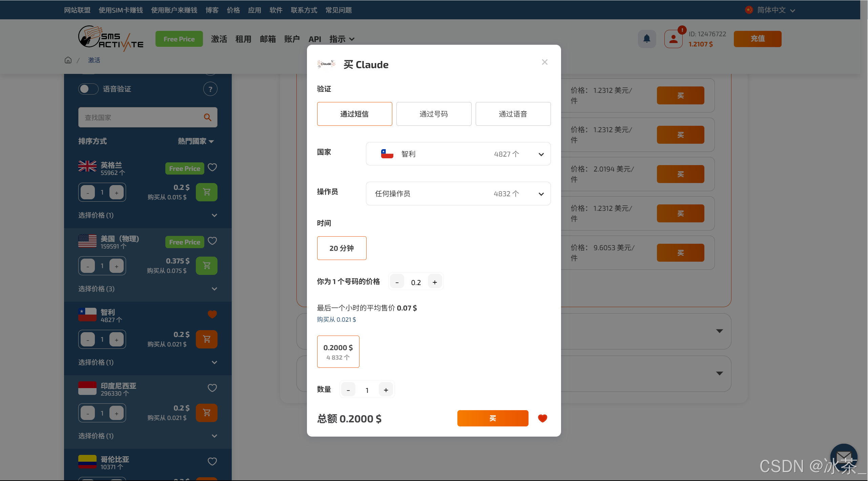Click the green cart icon for England
The image size is (868, 481).
(x=206, y=192)
